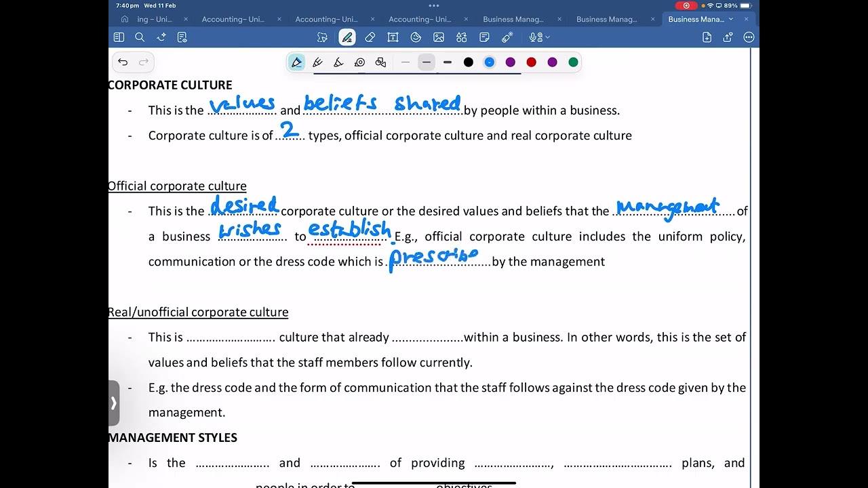The image size is (868, 488).
Task: Select the sticky note tool
Action: click(484, 37)
